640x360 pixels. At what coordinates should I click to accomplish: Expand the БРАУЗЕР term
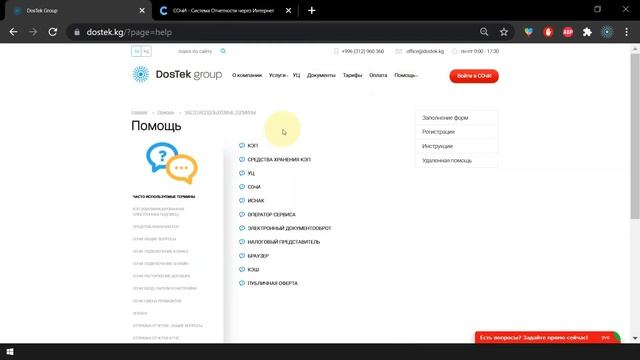pyautogui.click(x=258, y=256)
